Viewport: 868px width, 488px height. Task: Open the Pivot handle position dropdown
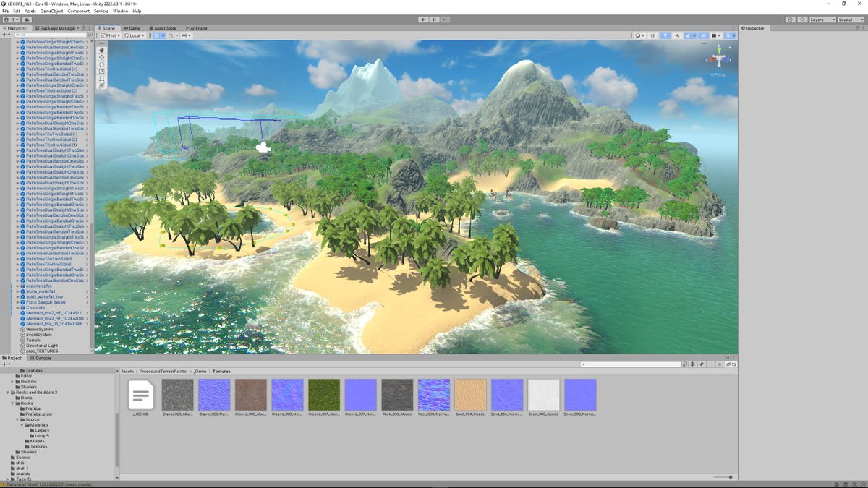click(x=111, y=35)
